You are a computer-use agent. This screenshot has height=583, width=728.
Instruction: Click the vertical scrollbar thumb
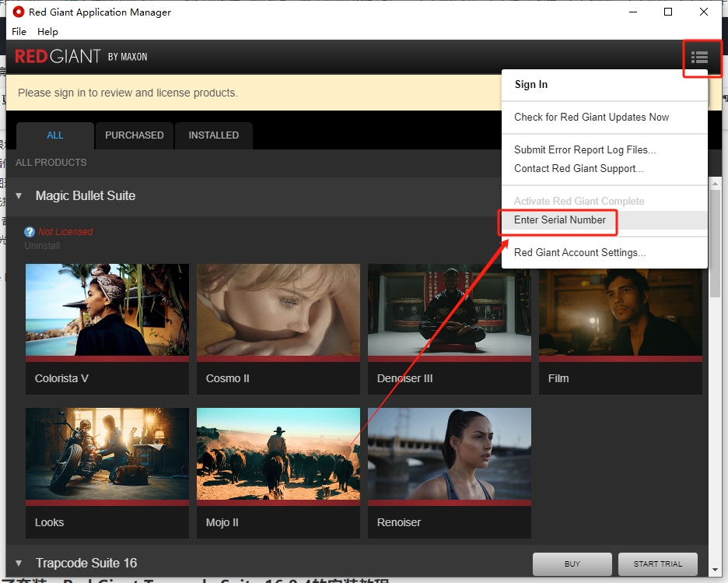715,244
